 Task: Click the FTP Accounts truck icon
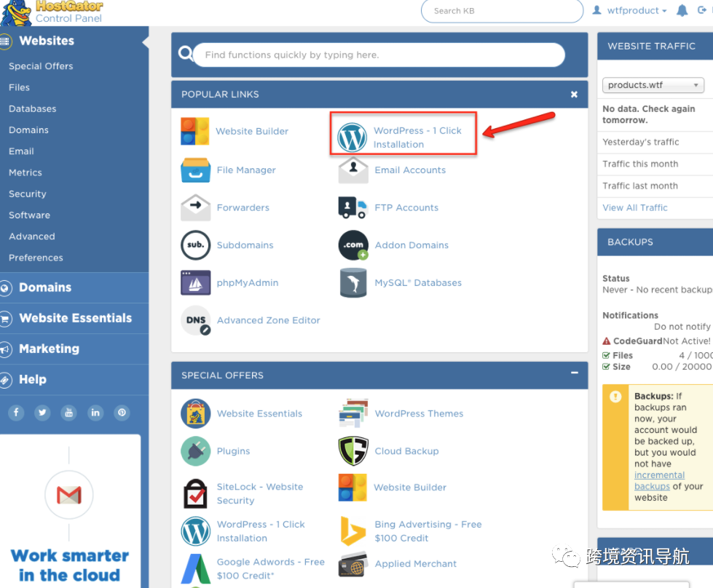tap(352, 207)
